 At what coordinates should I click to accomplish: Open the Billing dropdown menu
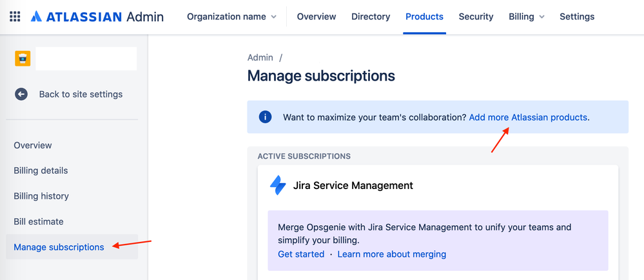(x=527, y=17)
